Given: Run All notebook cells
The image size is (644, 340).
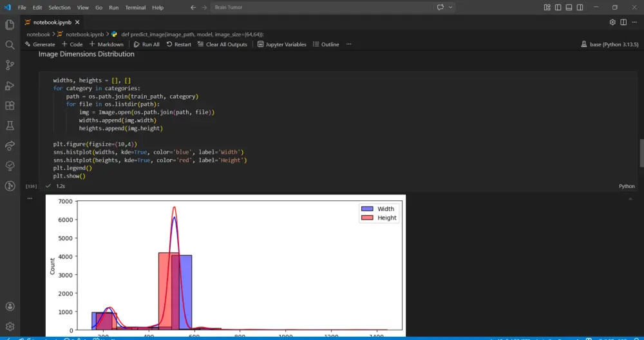Looking at the screenshot, I should pos(147,44).
